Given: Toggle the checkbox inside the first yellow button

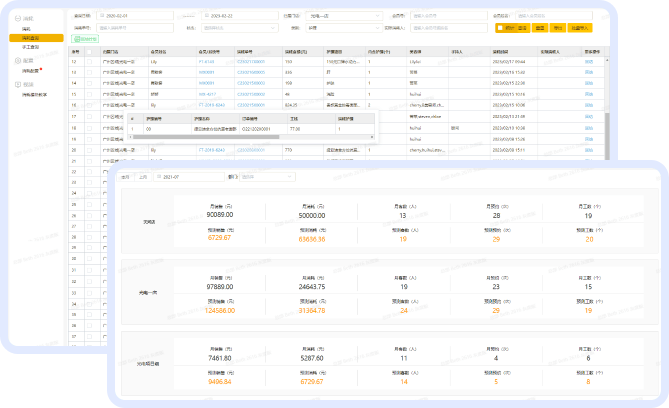Looking at the screenshot, I should [500, 28].
